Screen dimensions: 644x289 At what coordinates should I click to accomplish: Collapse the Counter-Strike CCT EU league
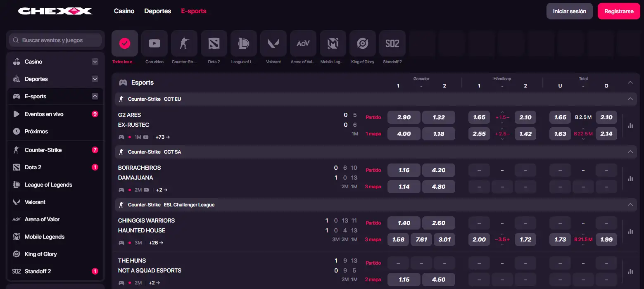click(x=630, y=99)
